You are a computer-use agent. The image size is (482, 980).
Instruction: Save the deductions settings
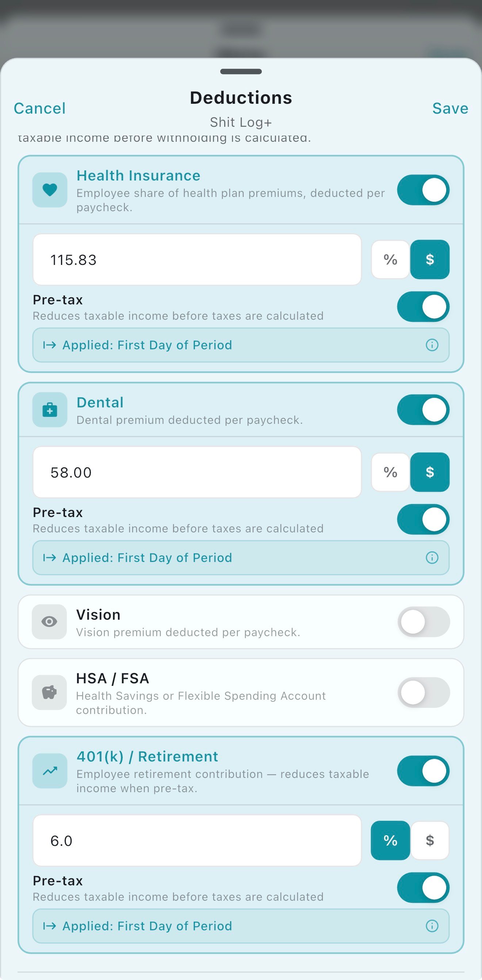(x=450, y=109)
